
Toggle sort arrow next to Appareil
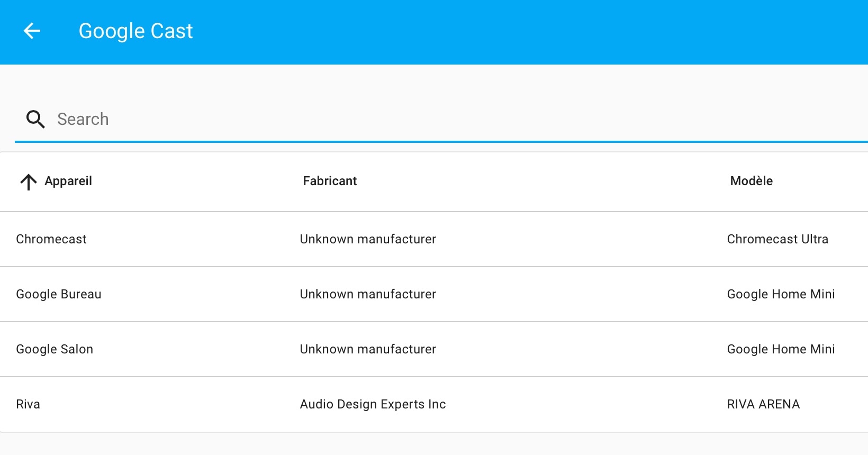point(29,181)
